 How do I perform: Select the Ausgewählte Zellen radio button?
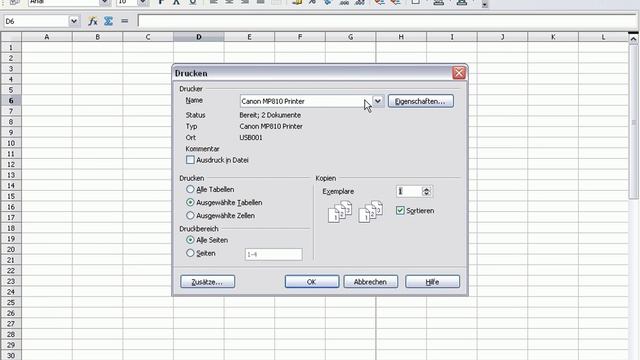click(190, 216)
